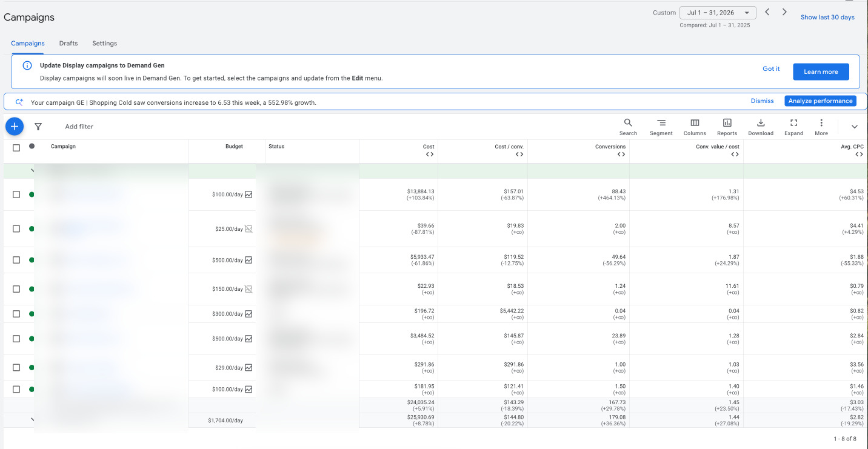The height and width of the screenshot is (449, 868).
Task: Open the Reports tool
Action: pyautogui.click(x=727, y=127)
